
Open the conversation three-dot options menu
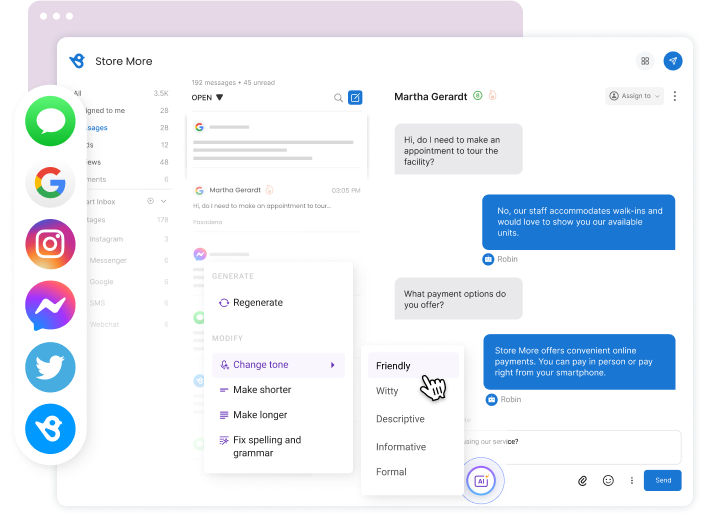(x=674, y=96)
